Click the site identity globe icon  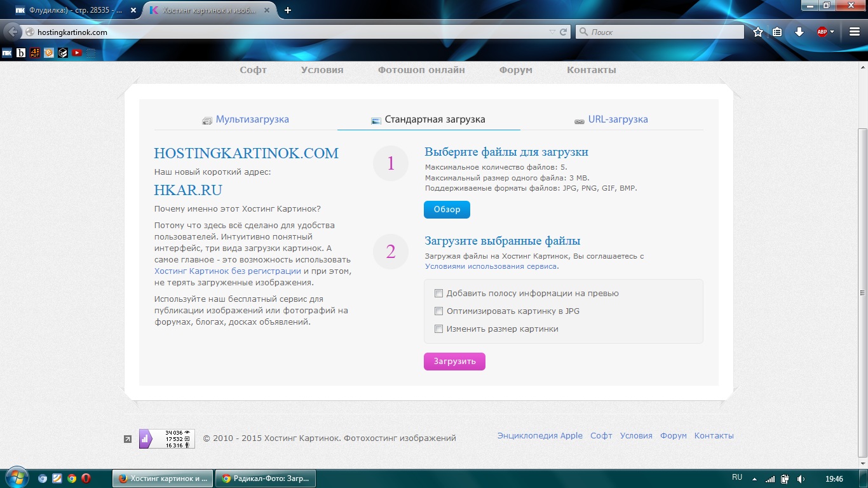30,32
